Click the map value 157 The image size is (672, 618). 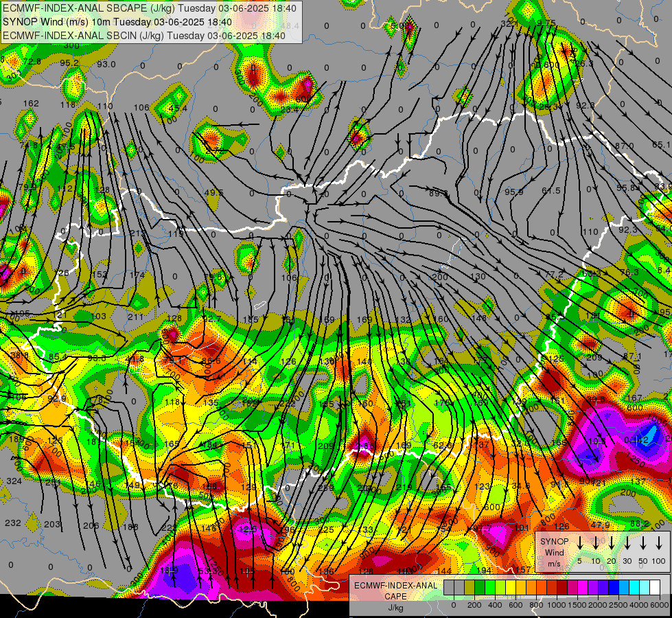pos(523,569)
